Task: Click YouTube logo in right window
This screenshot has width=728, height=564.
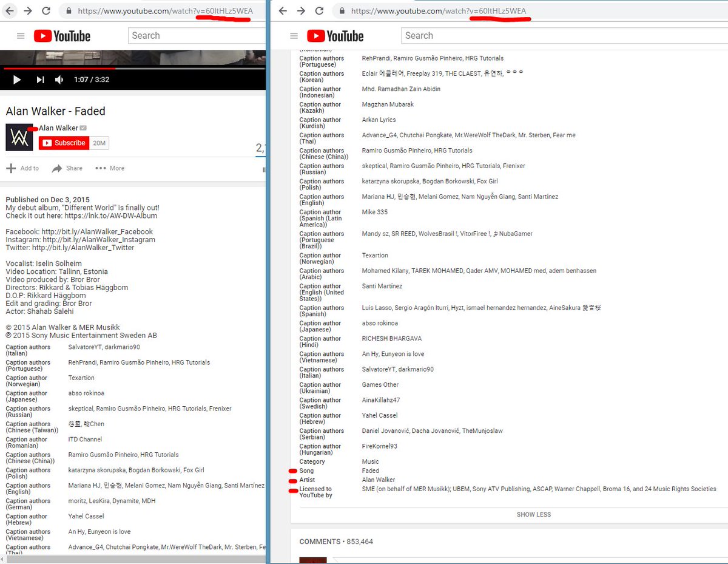Action: tap(335, 36)
